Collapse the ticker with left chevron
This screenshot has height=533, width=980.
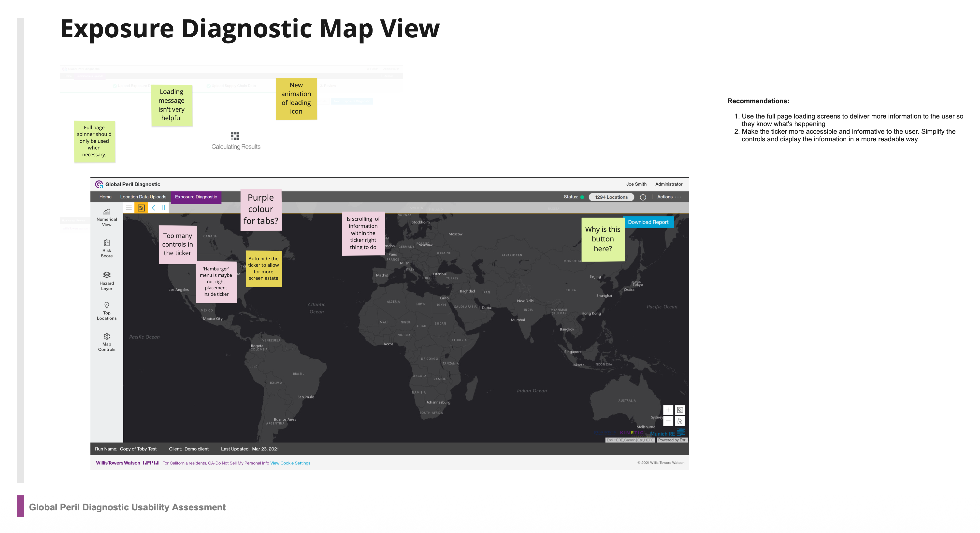pos(153,208)
